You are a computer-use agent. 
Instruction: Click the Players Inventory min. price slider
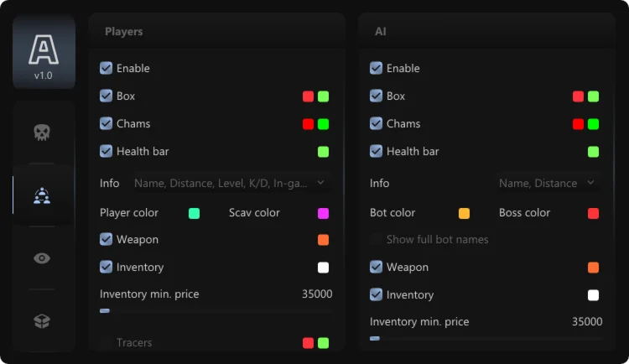[x=216, y=310]
